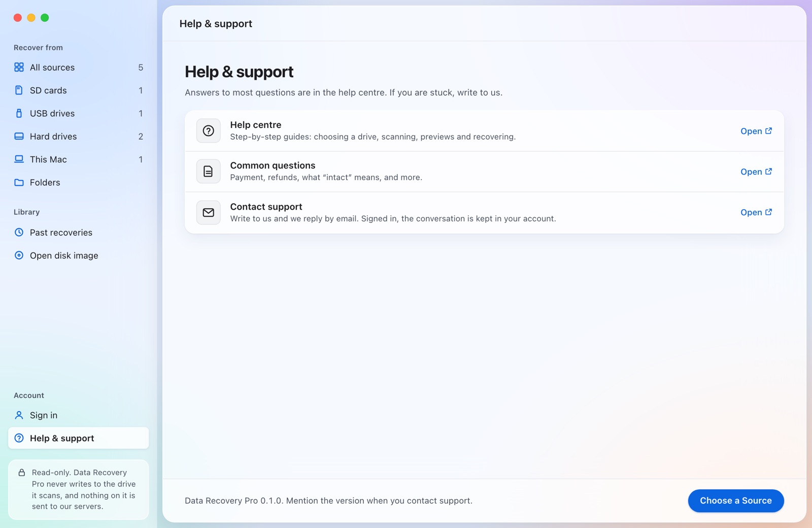Maximize the window with the green button
Image resolution: width=812 pixels, height=528 pixels.
tap(45, 18)
